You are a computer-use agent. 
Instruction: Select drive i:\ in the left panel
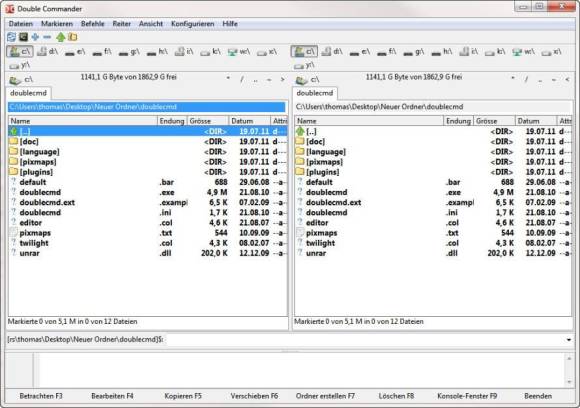click(x=184, y=52)
